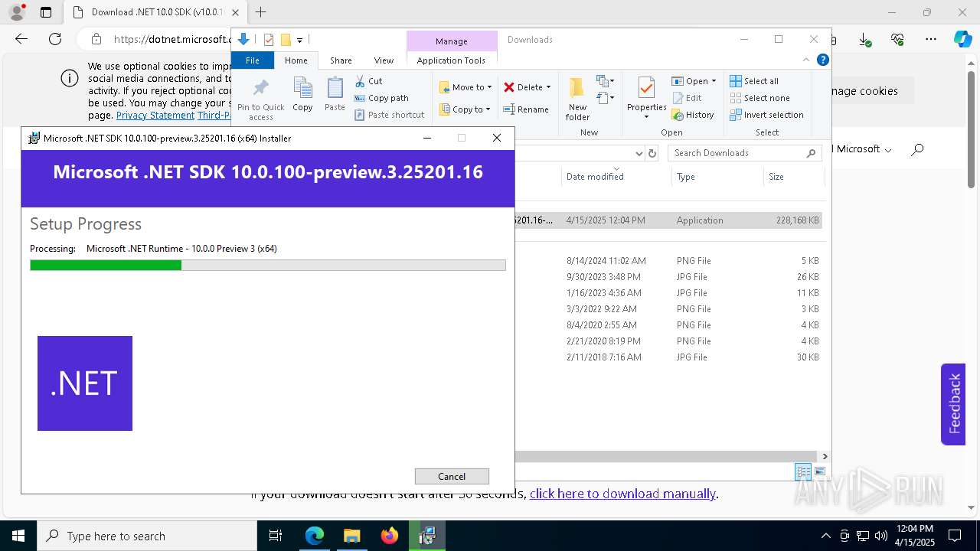Screen dimensions: 980x551
Task: Open a new Edge tab
Action: pos(261,12)
